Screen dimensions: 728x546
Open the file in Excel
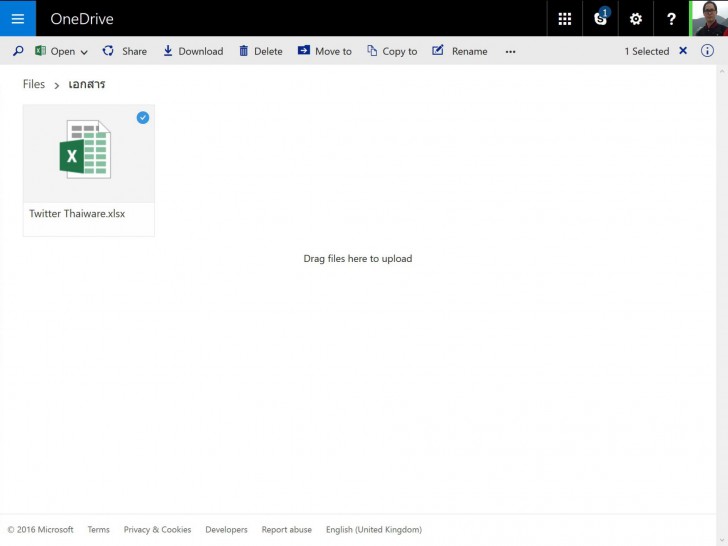point(55,51)
